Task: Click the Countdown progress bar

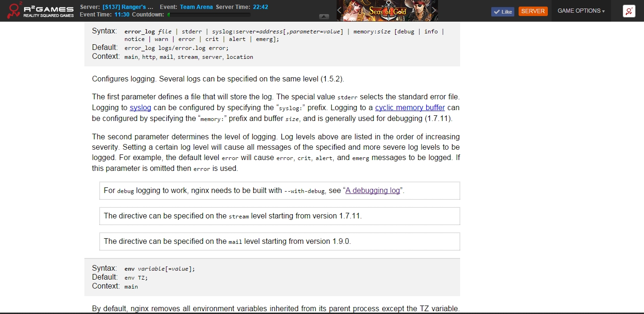Action: pos(209,15)
